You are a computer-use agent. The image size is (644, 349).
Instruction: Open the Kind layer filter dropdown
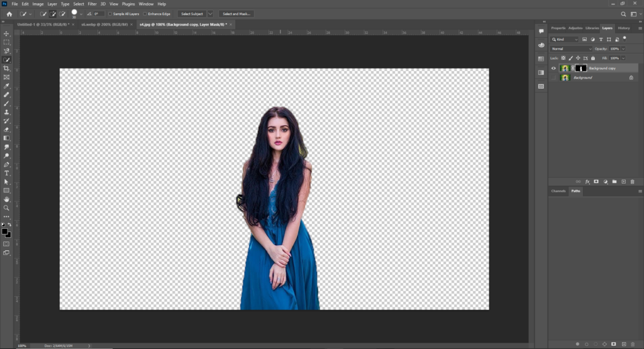pos(564,39)
